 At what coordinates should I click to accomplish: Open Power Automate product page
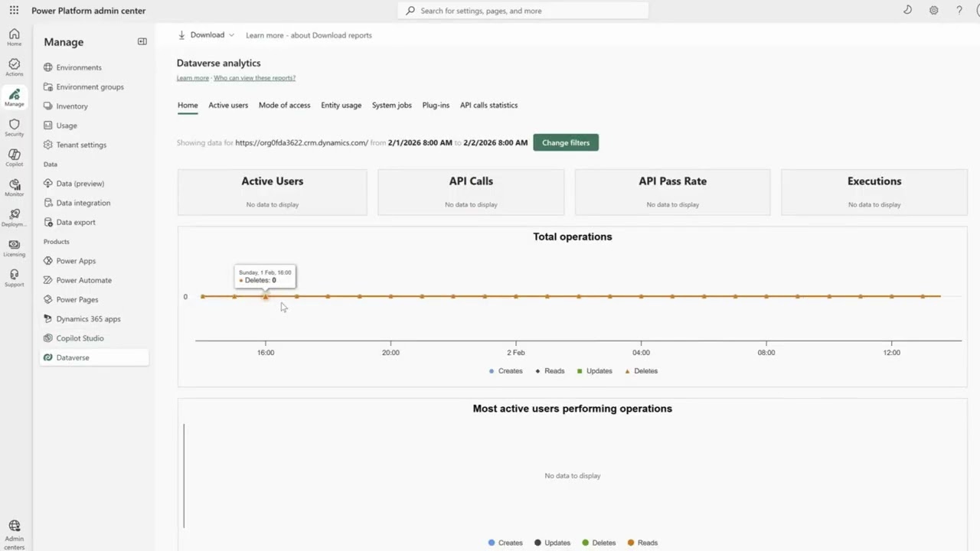94,280
